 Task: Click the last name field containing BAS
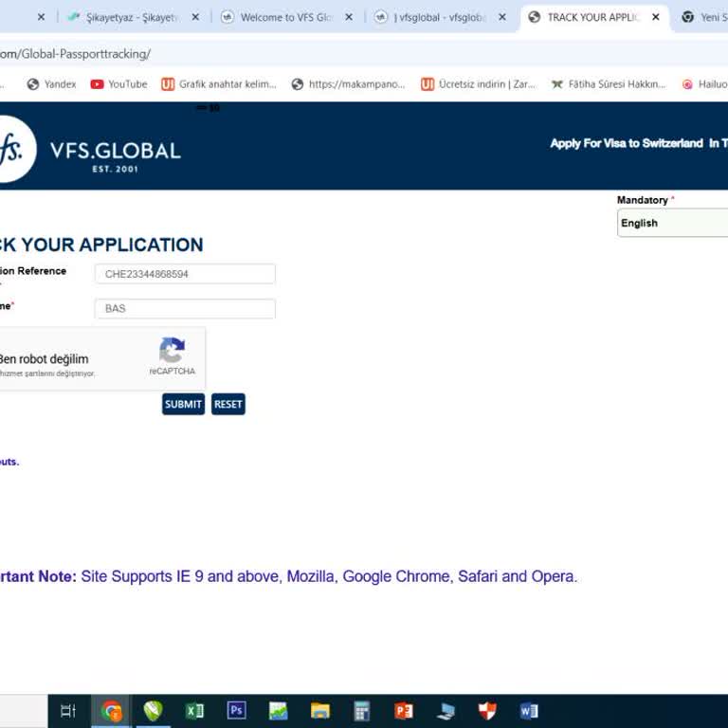(185, 309)
